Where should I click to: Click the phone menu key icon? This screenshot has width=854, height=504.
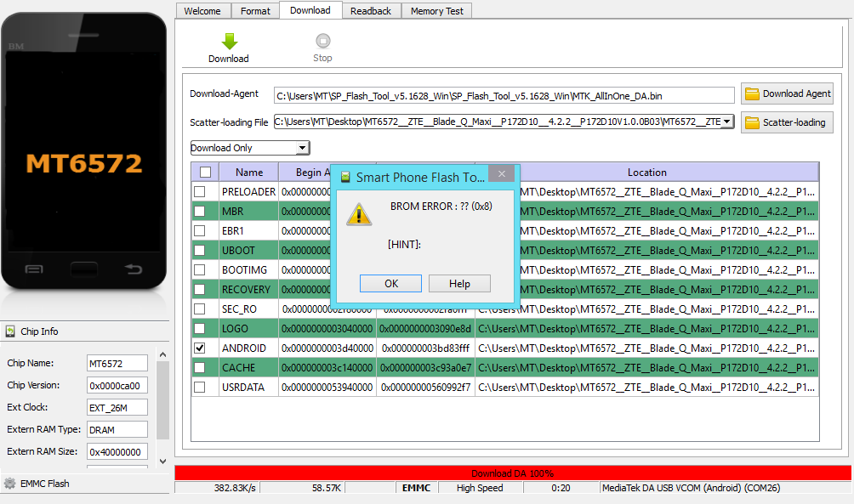(x=34, y=269)
